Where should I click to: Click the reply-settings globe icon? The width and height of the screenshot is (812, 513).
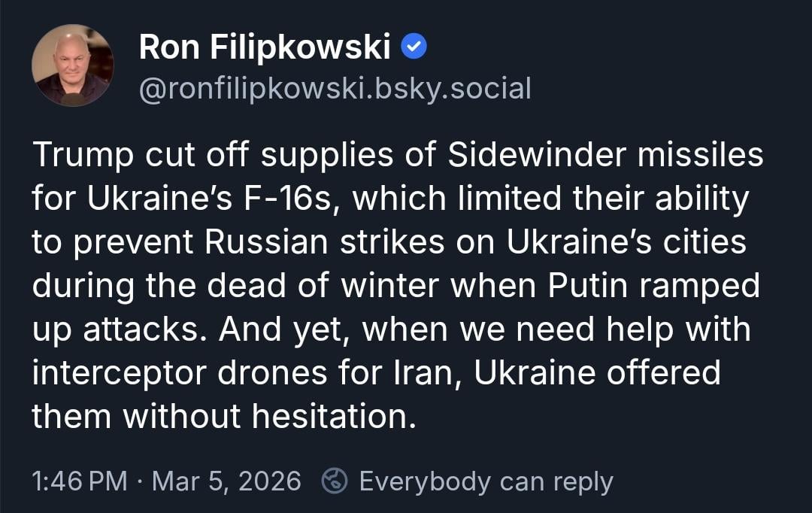tap(334, 481)
